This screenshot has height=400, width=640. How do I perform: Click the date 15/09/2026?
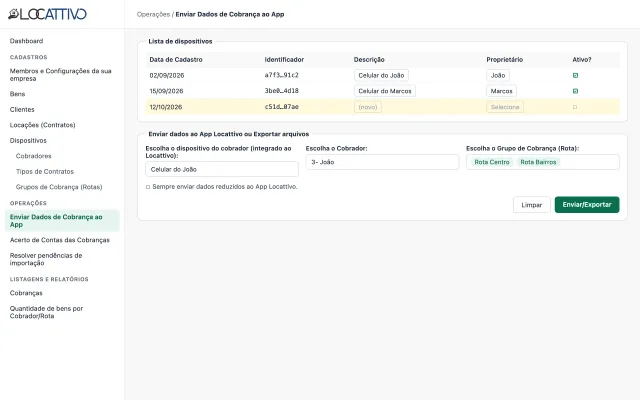tap(166, 91)
